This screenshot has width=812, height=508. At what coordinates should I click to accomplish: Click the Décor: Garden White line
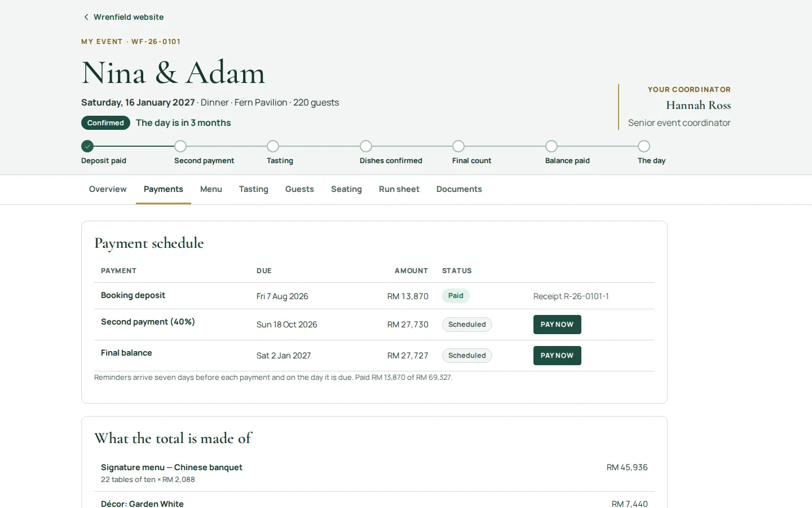142,503
